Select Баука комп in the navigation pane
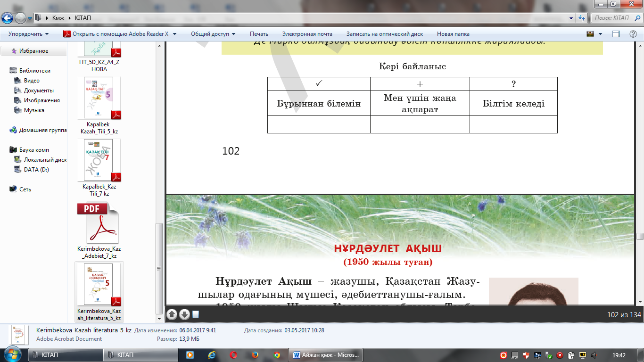 click(x=34, y=150)
